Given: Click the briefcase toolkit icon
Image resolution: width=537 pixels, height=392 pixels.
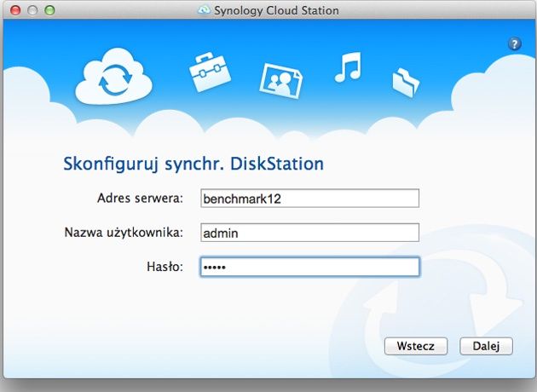Looking at the screenshot, I should click(x=210, y=72).
